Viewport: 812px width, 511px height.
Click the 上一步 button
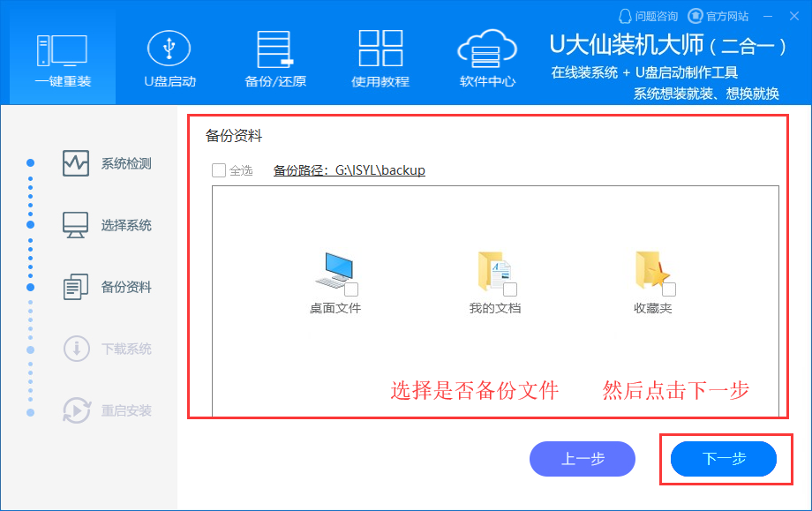[x=583, y=459]
